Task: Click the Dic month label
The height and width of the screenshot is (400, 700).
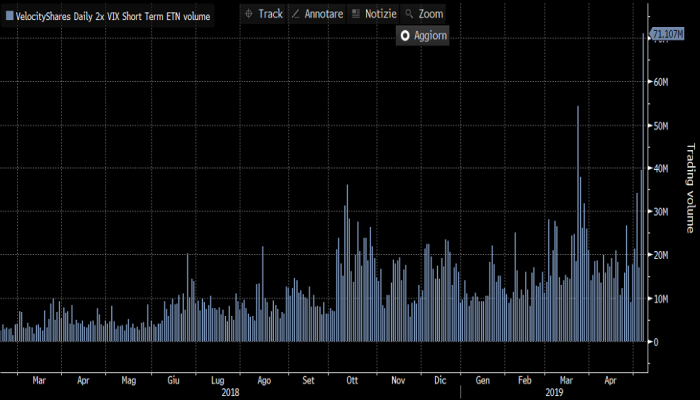Action: (440, 380)
